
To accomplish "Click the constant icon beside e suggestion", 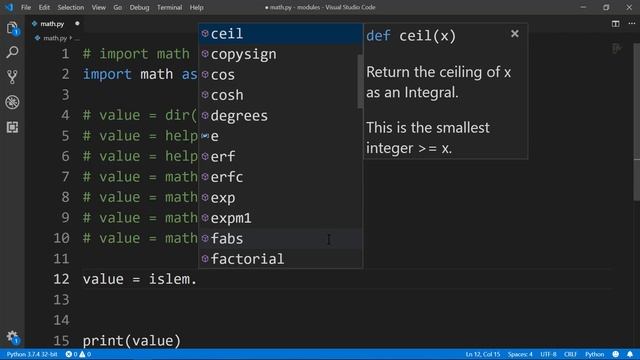I will (x=205, y=136).
